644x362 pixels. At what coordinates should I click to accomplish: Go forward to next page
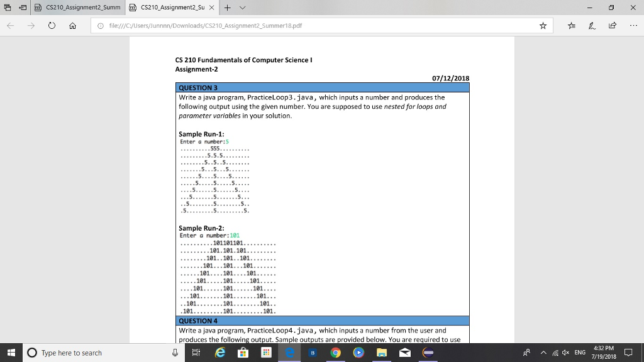tap(31, 25)
